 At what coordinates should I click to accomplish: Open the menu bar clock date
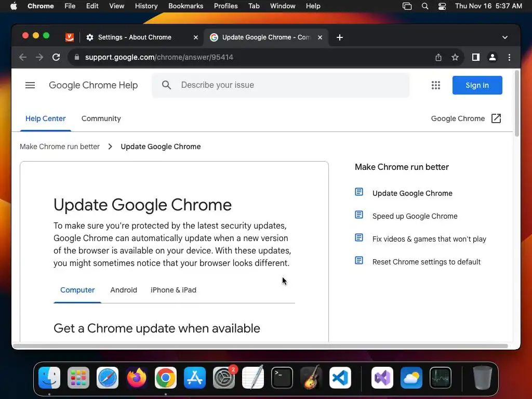coord(488,6)
